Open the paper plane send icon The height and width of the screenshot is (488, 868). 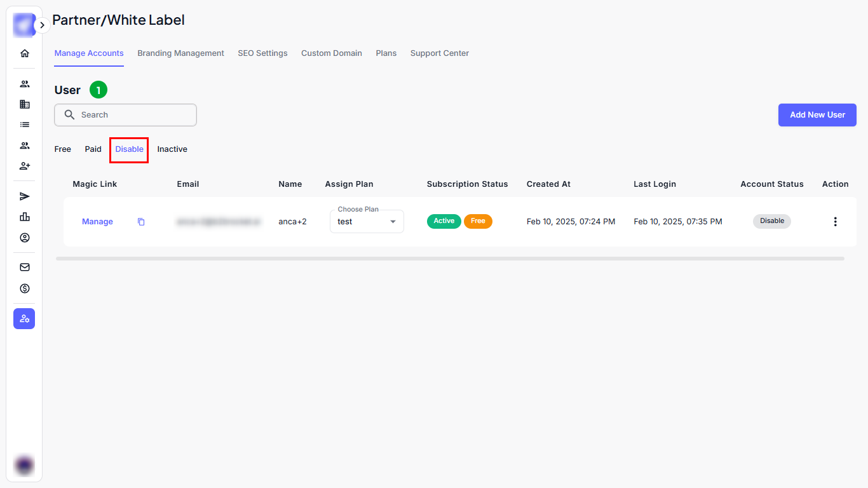pyautogui.click(x=25, y=196)
